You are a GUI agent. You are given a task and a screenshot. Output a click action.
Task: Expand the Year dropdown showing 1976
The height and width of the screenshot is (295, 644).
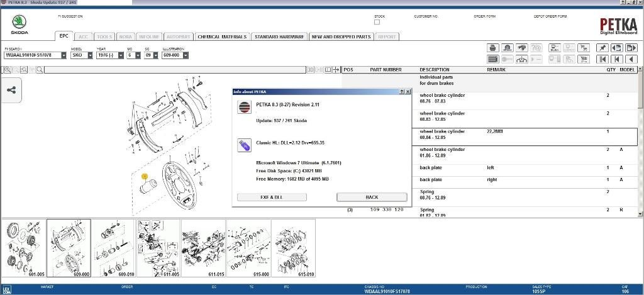[121, 55]
